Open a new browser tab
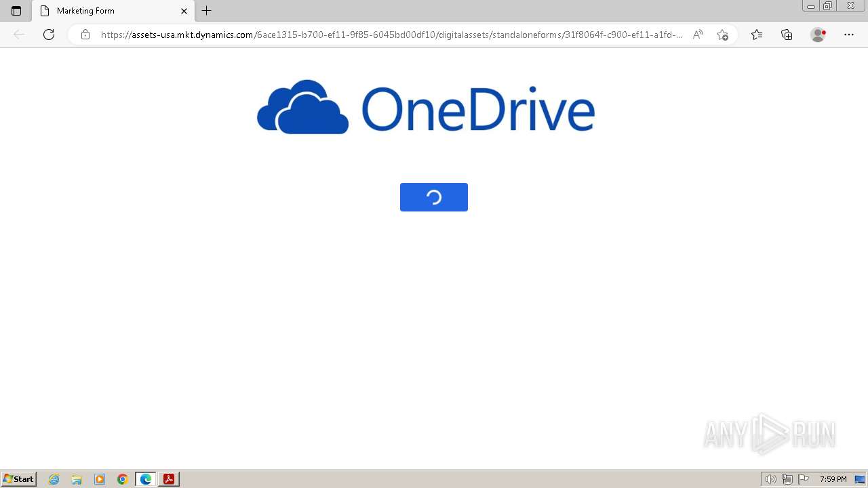The image size is (868, 488). pyautogui.click(x=207, y=11)
